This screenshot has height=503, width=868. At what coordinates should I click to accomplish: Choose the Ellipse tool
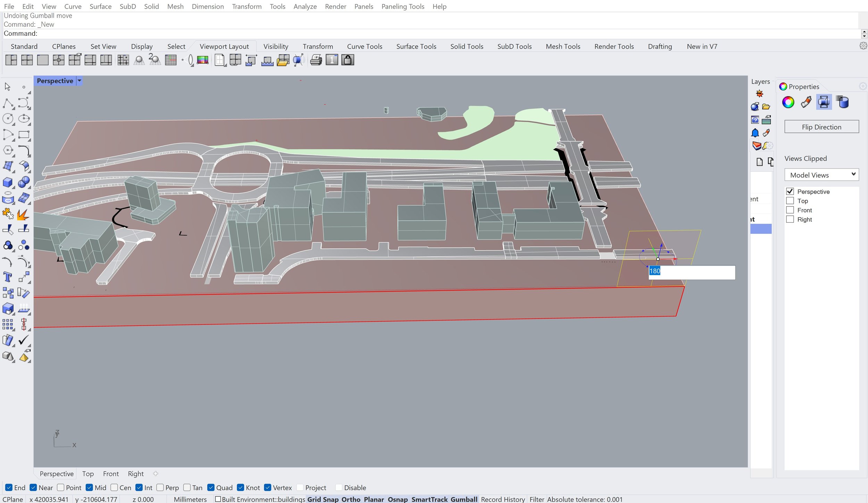[x=24, y=119]
